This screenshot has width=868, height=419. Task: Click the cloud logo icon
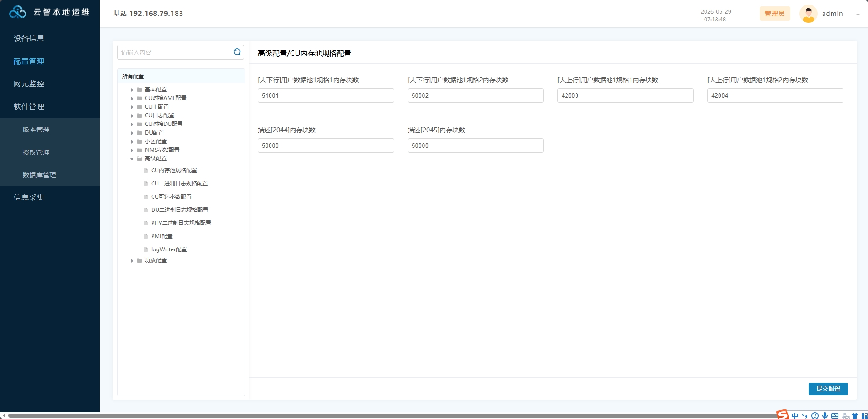click(x=18, y=12)
